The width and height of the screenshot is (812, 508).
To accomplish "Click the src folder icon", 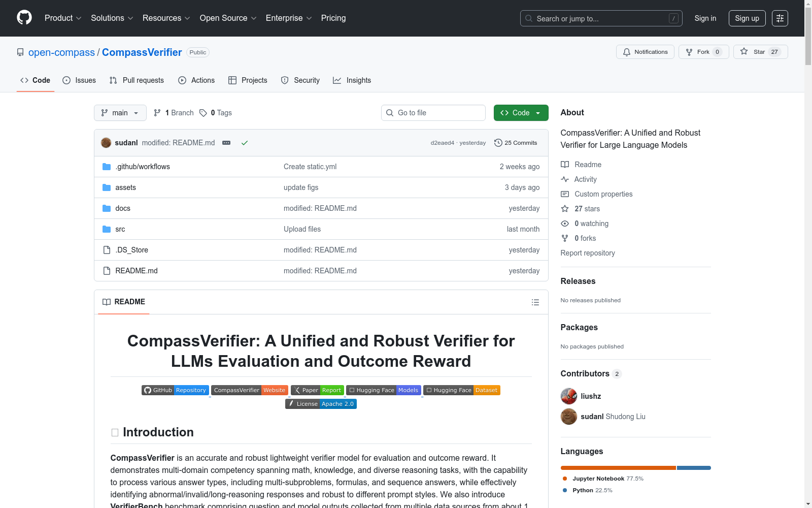I will [107, 229].
